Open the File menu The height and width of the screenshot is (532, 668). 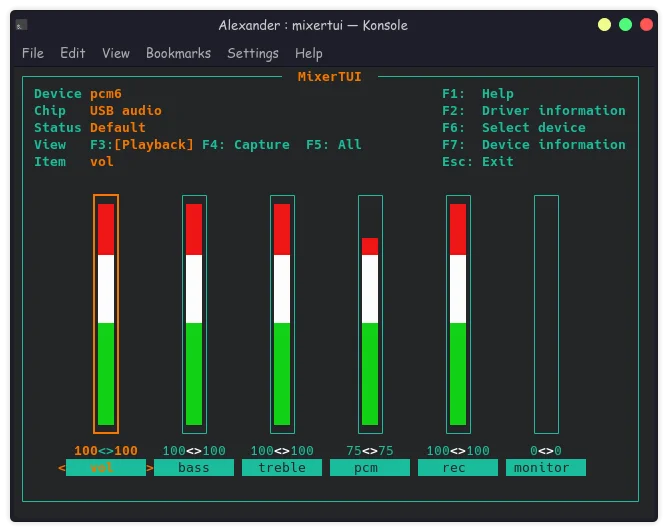(x=33, y=53)
